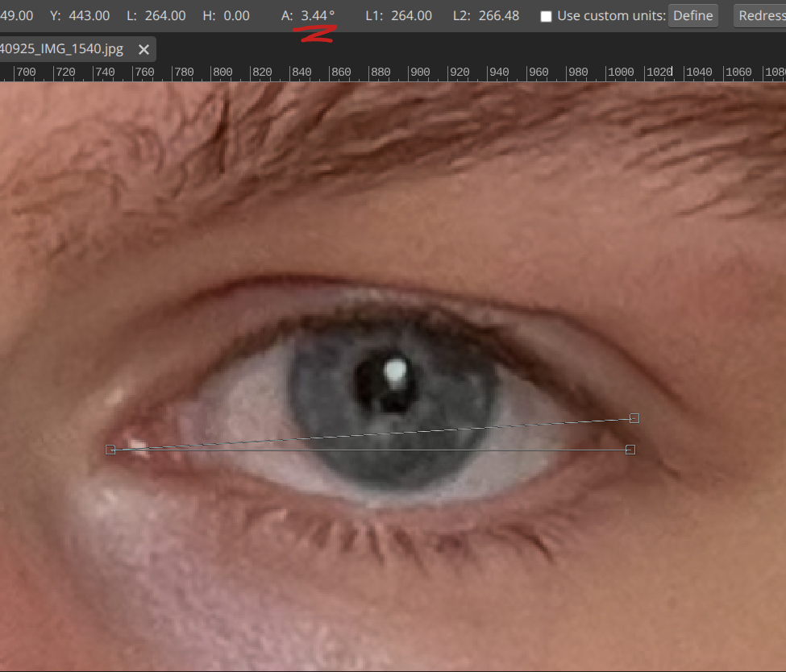The height and width of the screenshot is (672, 786).
Task: Click the L2 value 266.48
Action: tap(498, 15)
